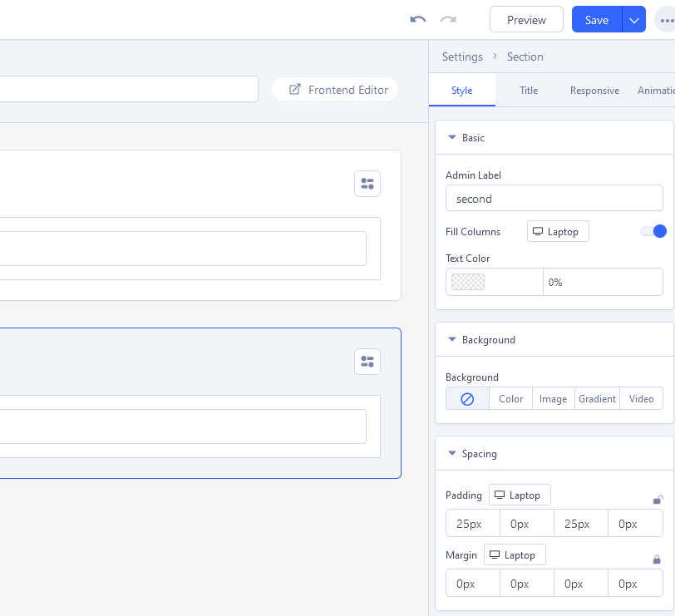Image resolution: width=675 pixels, height=616 pixels.
Task: Open Fill Columns Laptop device dropdown
Action: coord(558,231)
